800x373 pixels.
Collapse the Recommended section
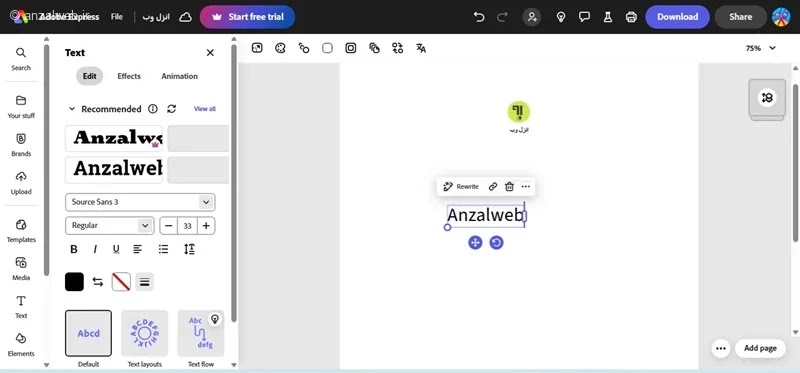click(72, 109)
